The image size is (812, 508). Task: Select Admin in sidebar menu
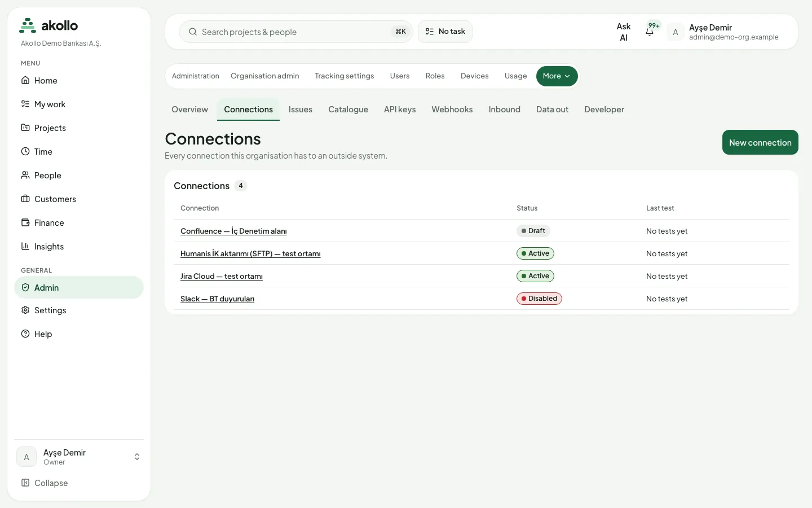click(79, 287)
